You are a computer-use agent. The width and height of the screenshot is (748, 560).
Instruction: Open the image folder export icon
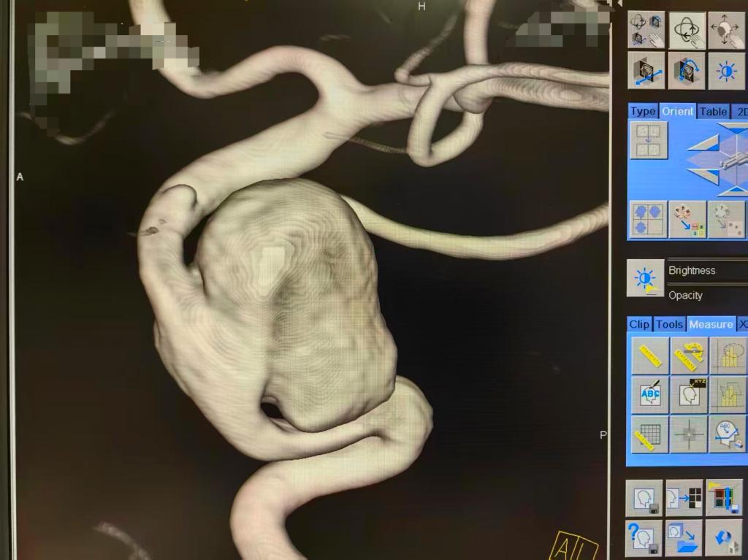pyautogui.click(x=684, y=538)
